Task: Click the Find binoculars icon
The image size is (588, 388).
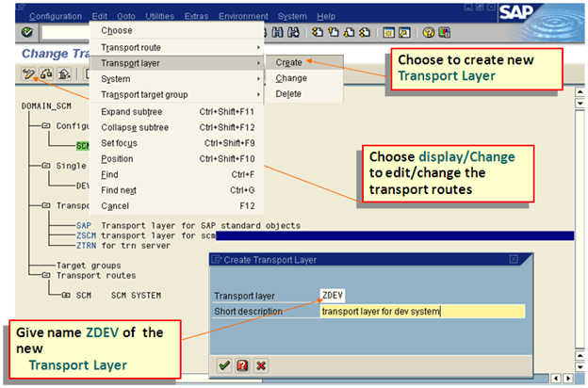Action: (277, 32)
